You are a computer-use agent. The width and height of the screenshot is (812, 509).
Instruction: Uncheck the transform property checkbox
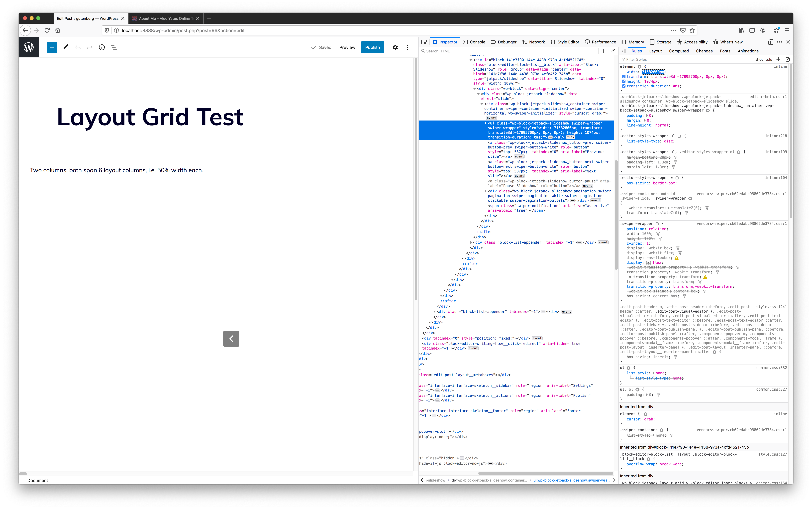[623, 77]
